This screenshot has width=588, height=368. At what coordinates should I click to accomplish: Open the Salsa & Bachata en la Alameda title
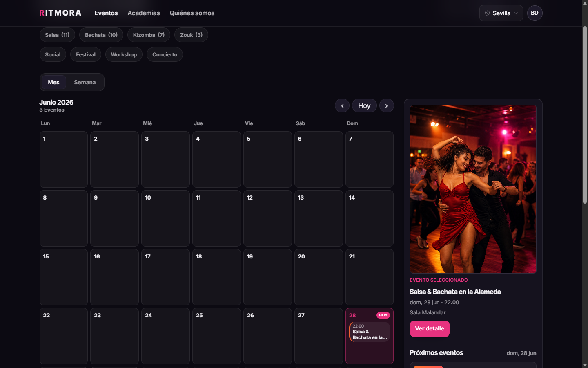455,292
